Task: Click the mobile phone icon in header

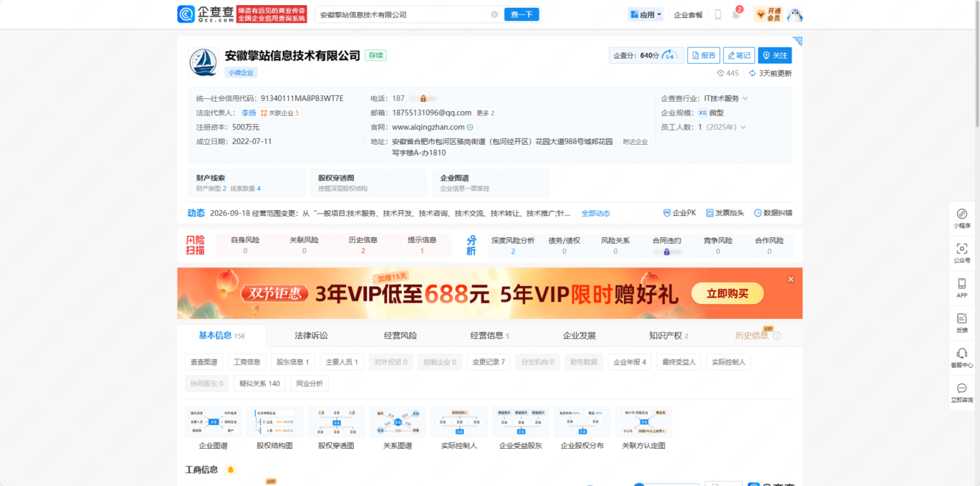Action: tap(718, 15)
